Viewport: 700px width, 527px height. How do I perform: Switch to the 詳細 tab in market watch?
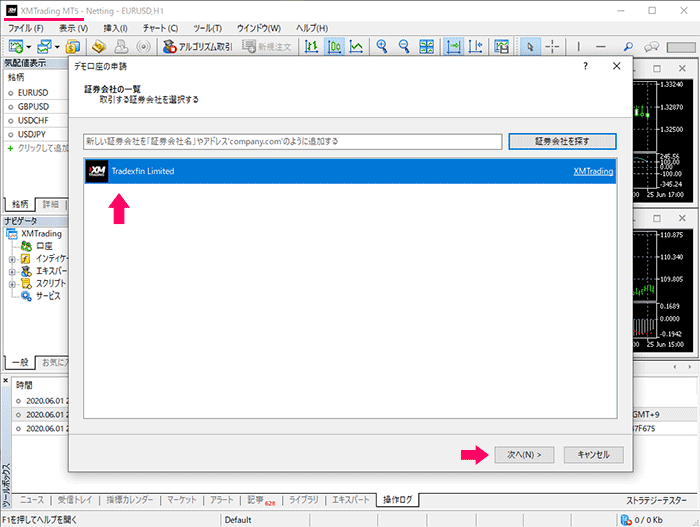point(50,205)
